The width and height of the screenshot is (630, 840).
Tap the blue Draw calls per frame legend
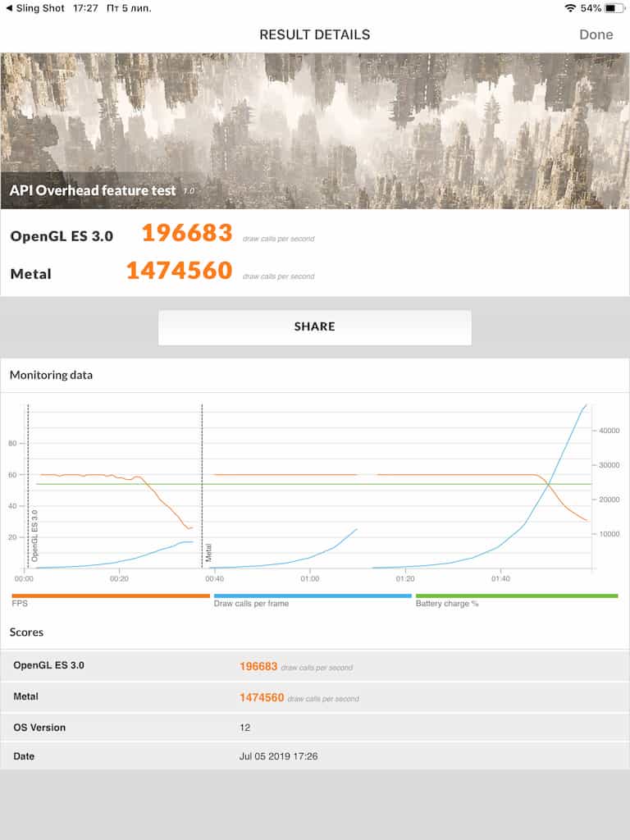[x=312, y=596]
